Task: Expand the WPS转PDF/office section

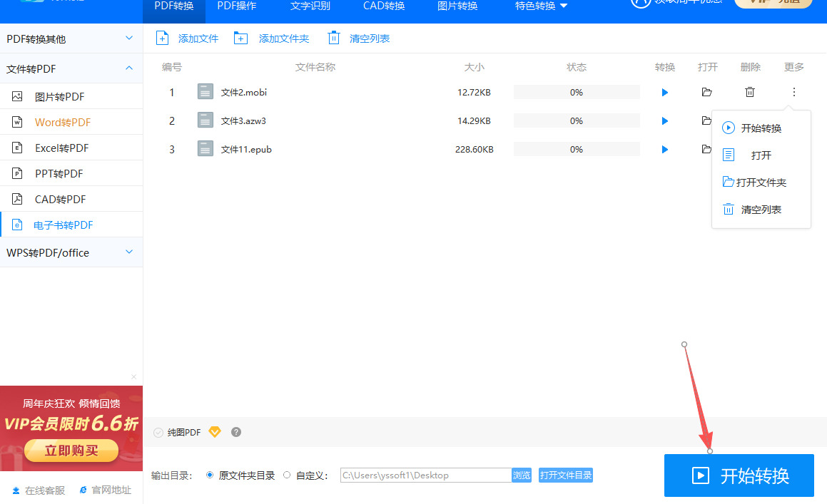Action: (x=129, y=252)
